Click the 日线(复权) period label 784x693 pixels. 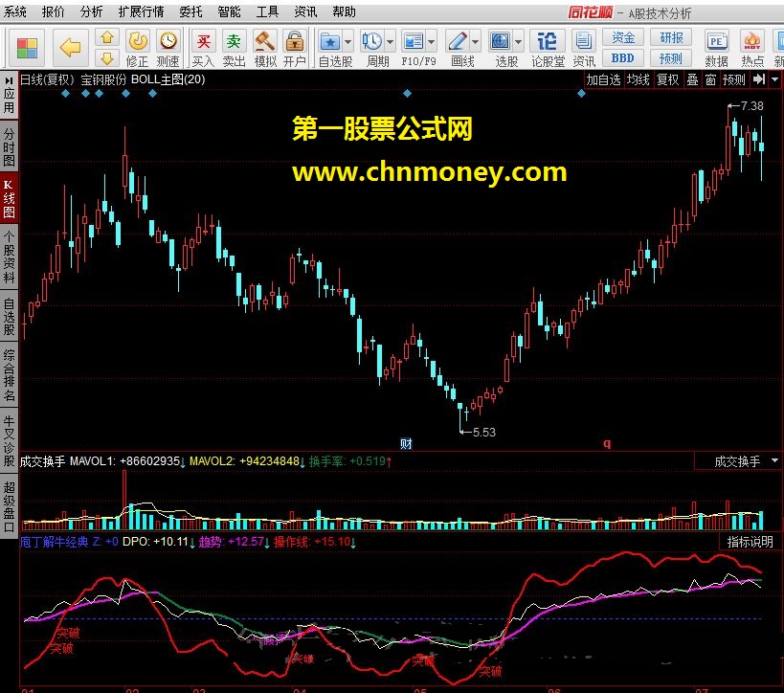point(47,79)
